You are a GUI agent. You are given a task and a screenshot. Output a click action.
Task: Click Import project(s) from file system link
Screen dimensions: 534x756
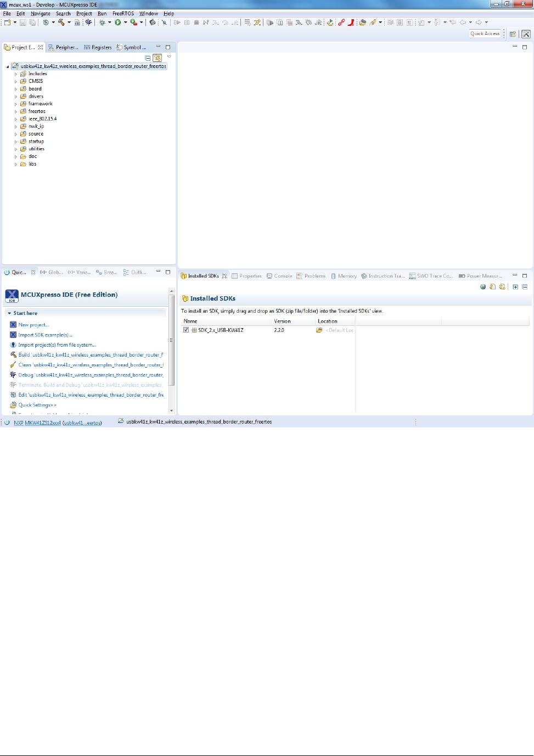(57, 345)
